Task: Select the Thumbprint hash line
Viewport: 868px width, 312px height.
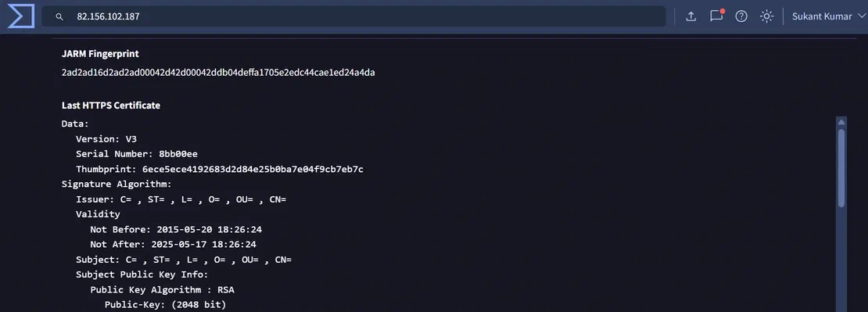Action: point(220,169)
